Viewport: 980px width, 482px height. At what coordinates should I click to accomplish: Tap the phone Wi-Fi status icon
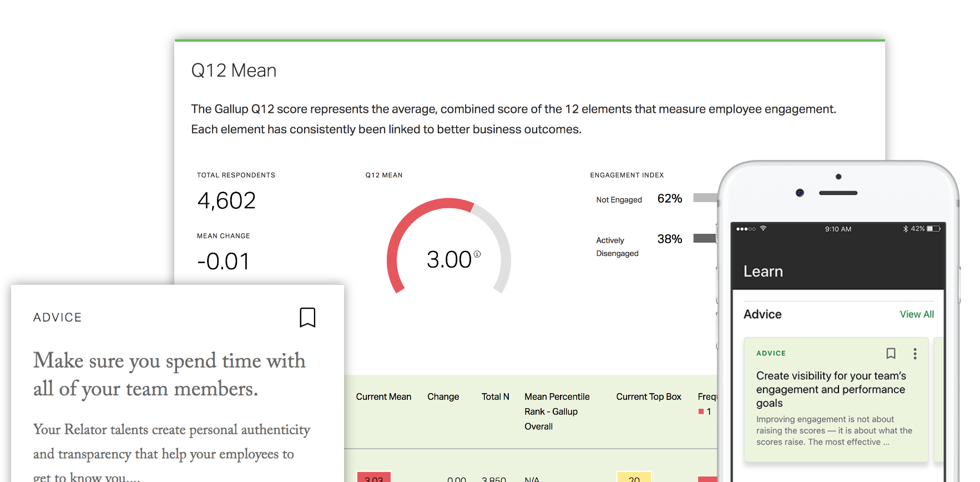point(763,228)
